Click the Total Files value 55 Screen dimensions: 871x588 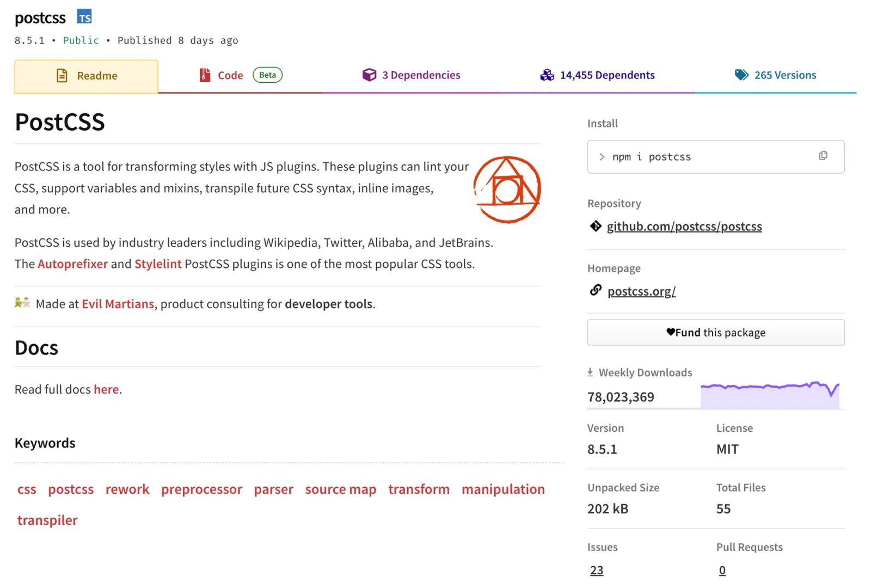tap(723, 509)
